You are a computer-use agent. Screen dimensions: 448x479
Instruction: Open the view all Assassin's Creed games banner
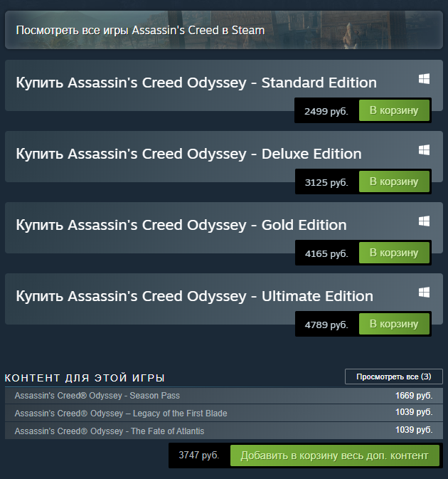pos(140,31)
